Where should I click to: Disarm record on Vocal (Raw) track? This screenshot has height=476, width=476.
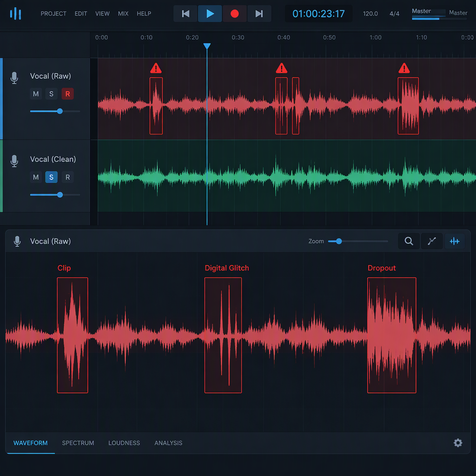tap(68, 94)
